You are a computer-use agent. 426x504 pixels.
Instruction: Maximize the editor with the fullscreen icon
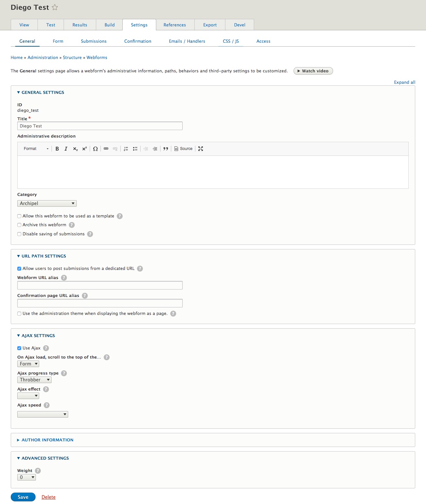pyautogui.click(x=201, y=149)
